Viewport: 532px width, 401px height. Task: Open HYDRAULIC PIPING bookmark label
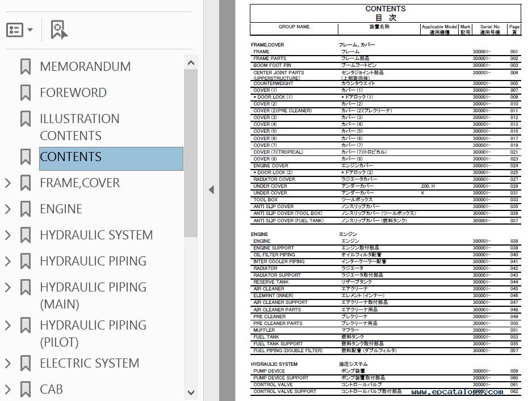(93, 261)
